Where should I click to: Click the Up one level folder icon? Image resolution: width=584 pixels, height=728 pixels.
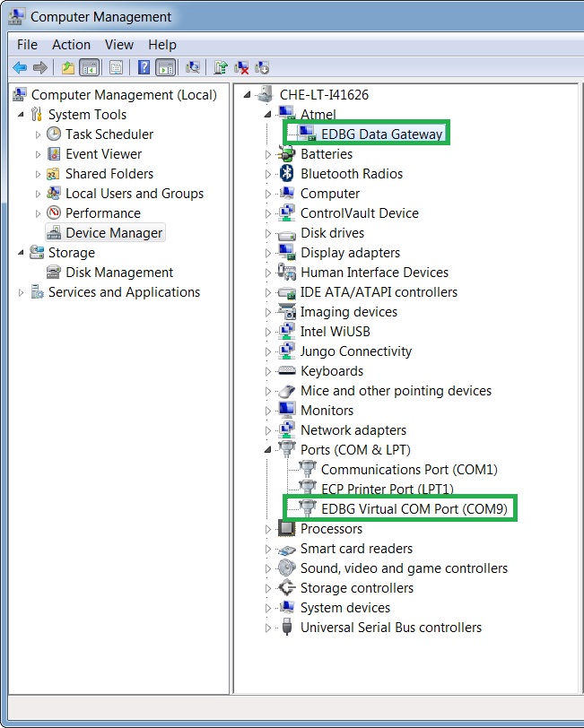coord(68,68)
